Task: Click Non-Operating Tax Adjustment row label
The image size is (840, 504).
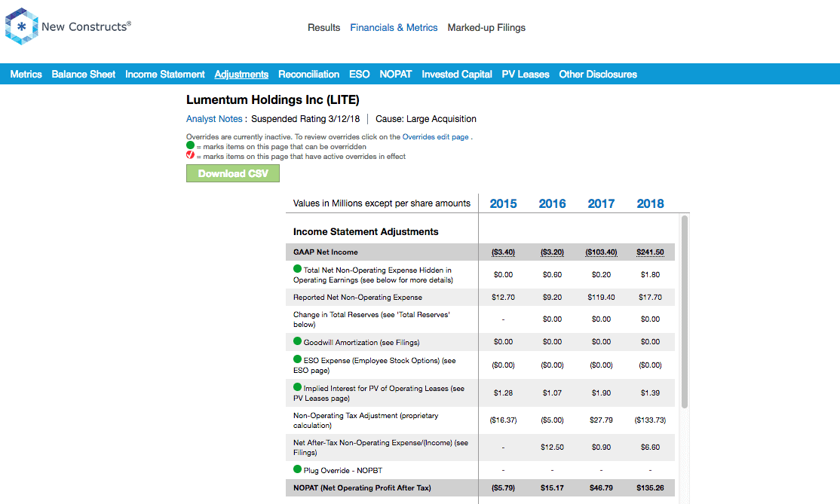Action: [x=366, y=420]
